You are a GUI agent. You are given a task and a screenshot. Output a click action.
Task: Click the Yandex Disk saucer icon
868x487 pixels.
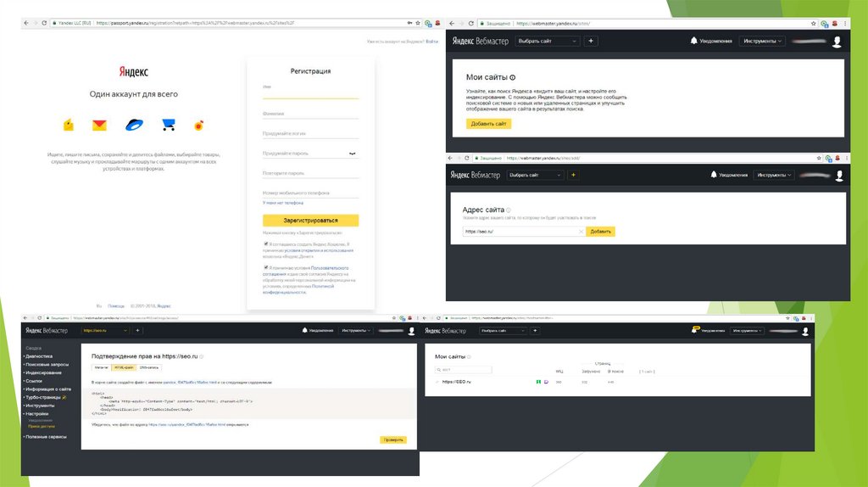point(134,126)
